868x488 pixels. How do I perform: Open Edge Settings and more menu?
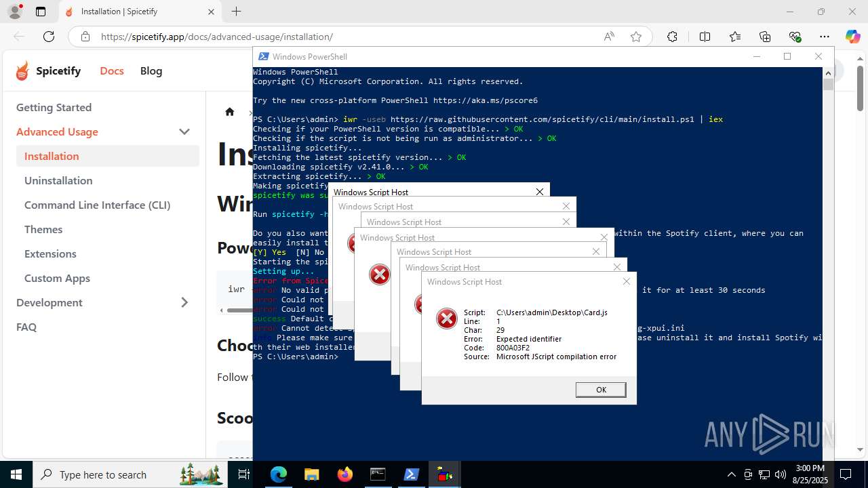(x=825, y=37)
